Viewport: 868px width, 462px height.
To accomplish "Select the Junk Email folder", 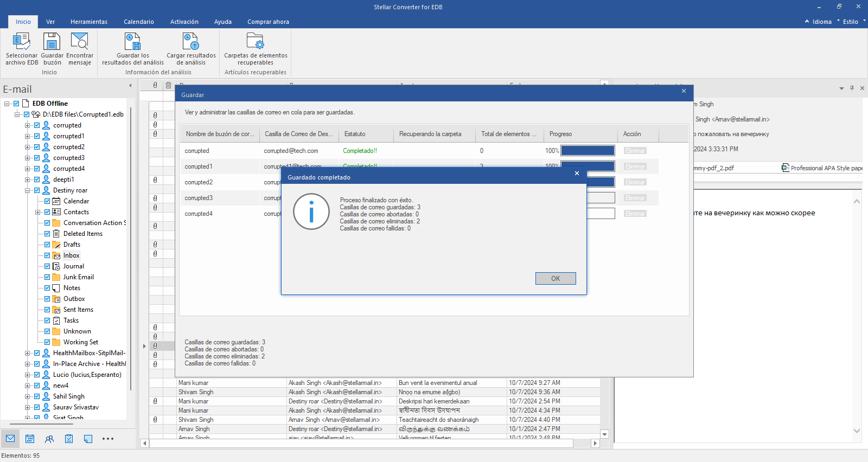I will 79,277.
